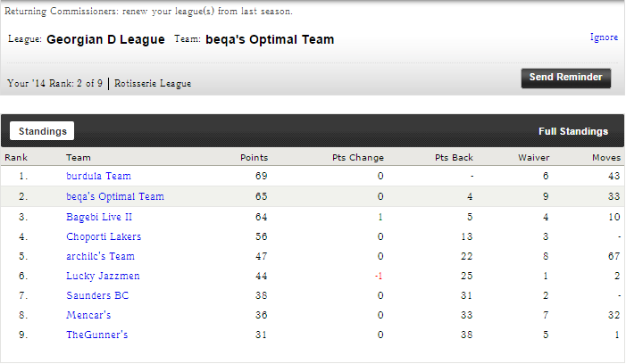Open burdula Team page
Image resolution: width=626 pixels, height=364 pixels.
click(x=98, y=177)
